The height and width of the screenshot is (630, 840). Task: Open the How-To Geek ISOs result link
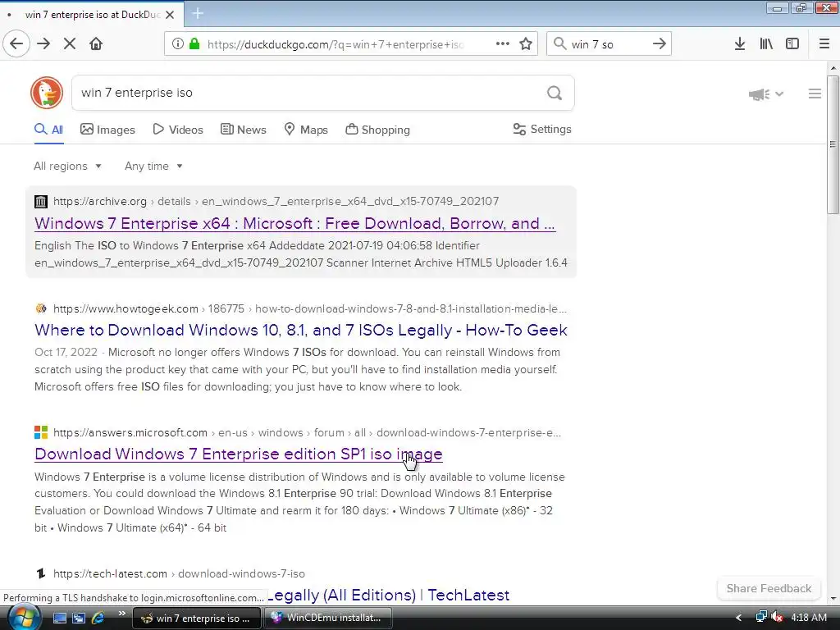(300, 330)
